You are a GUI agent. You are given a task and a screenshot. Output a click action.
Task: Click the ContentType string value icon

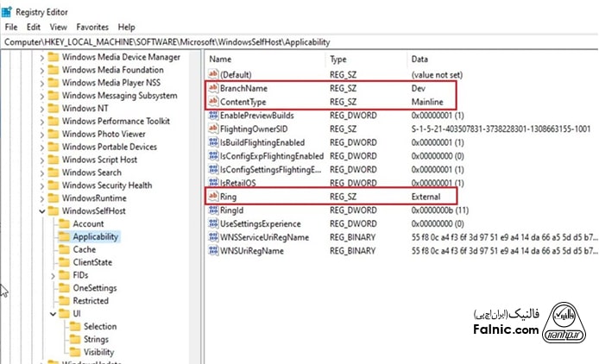point(214,102)
